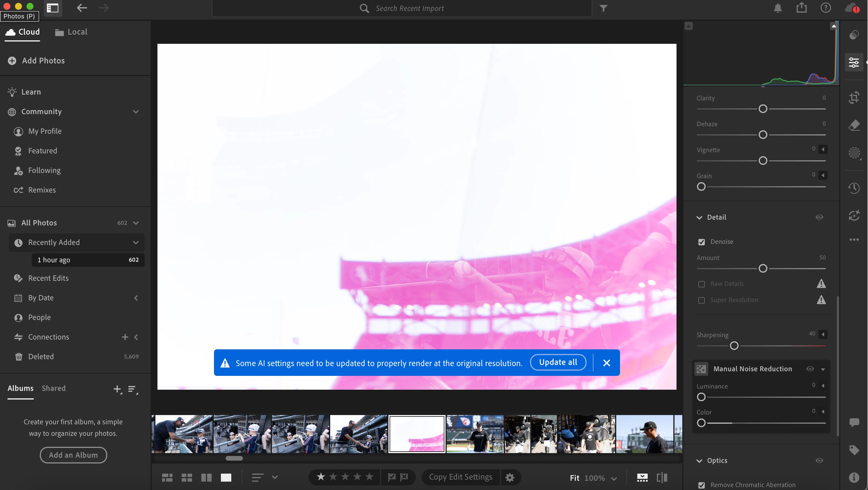Screen dimensions: 868x490
Task: Open Versions history panel
Action: tap(854, 188)
